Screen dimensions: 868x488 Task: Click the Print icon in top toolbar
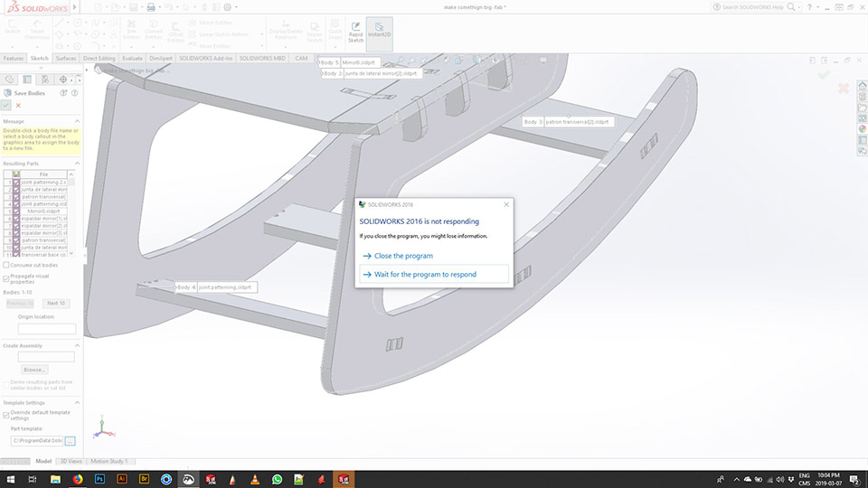click(x=151, y=7)
